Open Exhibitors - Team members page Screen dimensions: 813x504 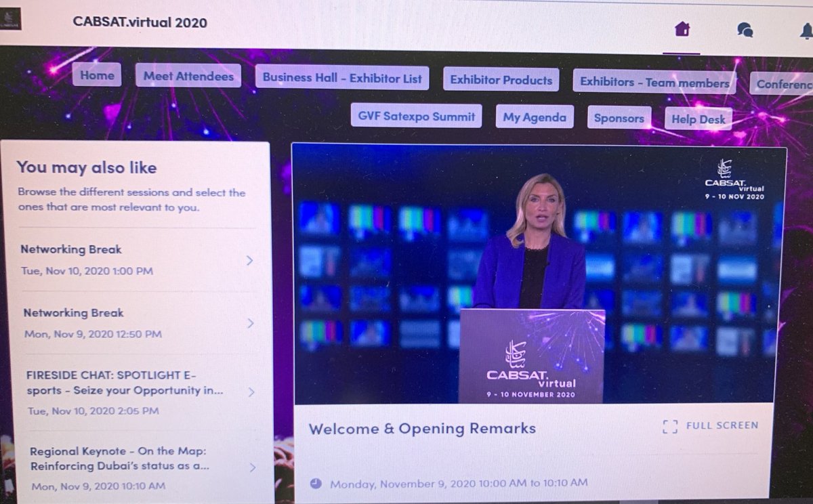[654, 83]
